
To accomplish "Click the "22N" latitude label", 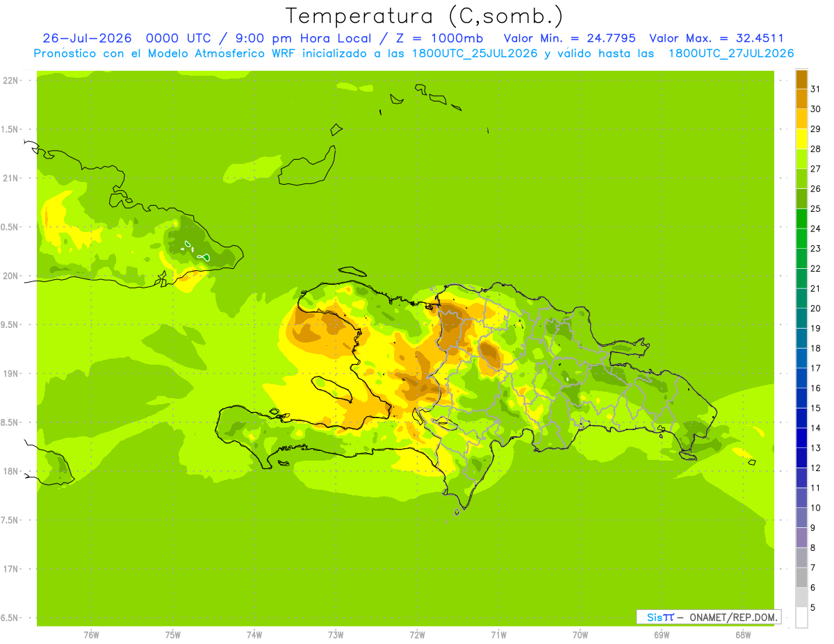I will pyautogui.click(x=10, y=81).
